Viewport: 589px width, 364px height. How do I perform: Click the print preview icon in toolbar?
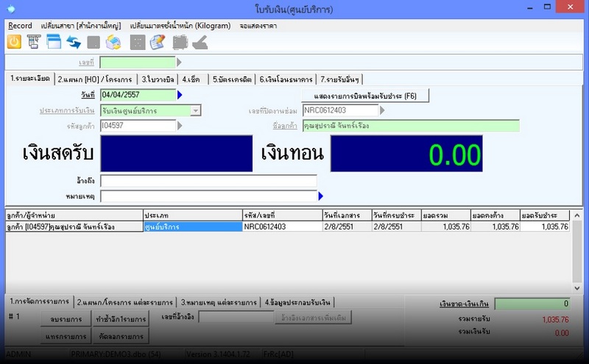33,42
